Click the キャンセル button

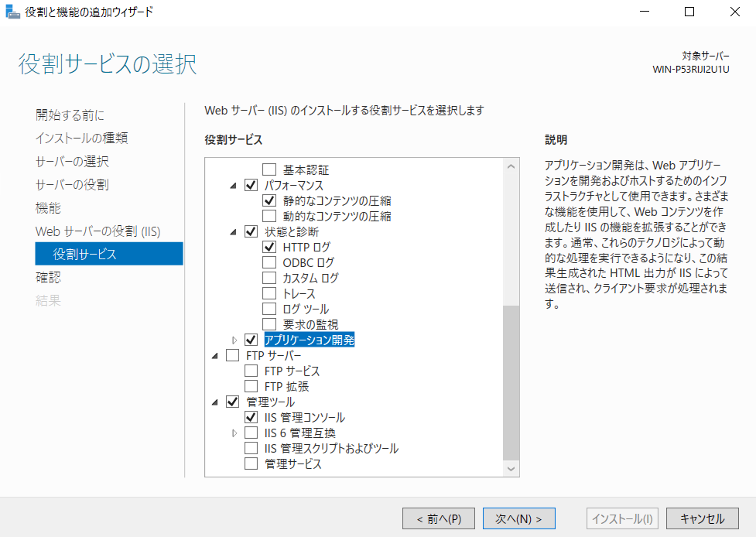point(701,518)
